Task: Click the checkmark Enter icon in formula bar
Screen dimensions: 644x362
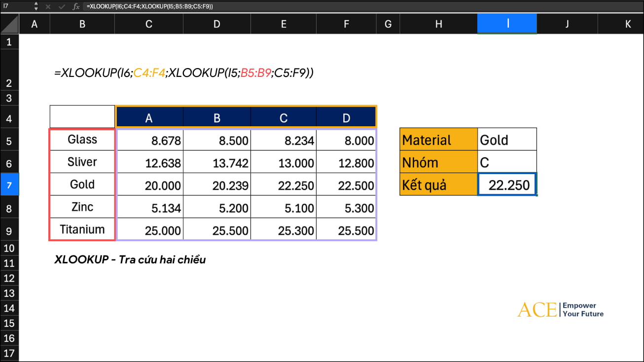Action: click(x=62, y=6)
